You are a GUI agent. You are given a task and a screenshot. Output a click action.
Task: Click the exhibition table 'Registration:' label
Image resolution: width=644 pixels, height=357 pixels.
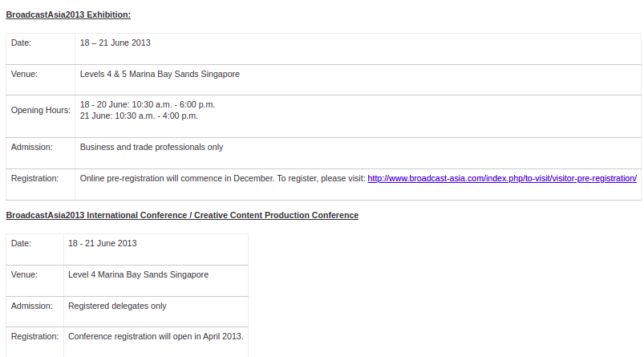(34, 178)
